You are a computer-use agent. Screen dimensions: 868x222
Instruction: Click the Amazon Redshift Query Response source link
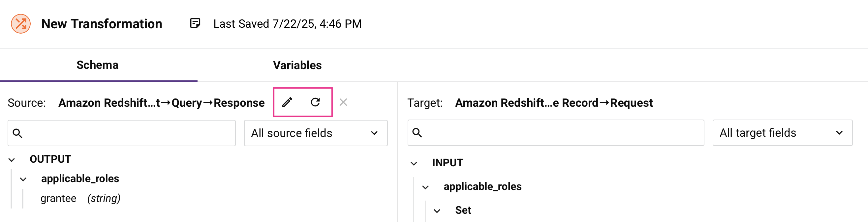tap(161, 102)
